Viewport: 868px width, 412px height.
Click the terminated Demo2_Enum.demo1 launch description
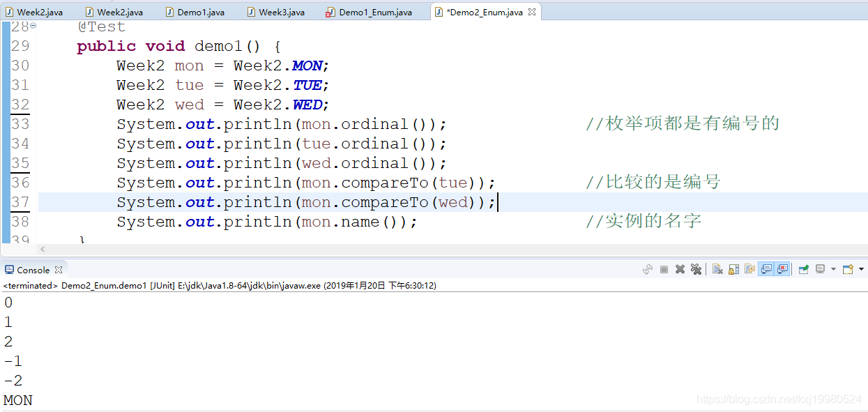click(x=220, y=285)
